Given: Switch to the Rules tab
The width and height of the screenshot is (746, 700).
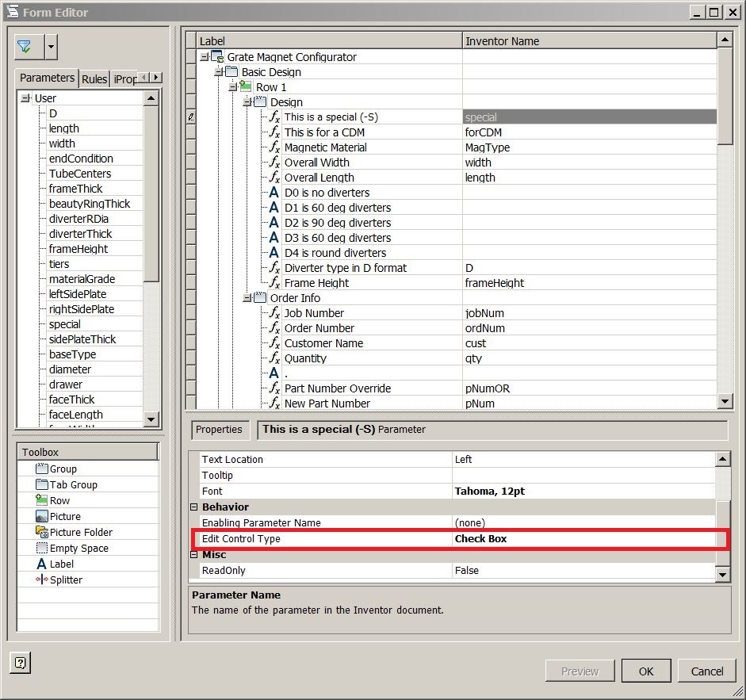Looking at the screenshot, I should [x=94, y=78].
